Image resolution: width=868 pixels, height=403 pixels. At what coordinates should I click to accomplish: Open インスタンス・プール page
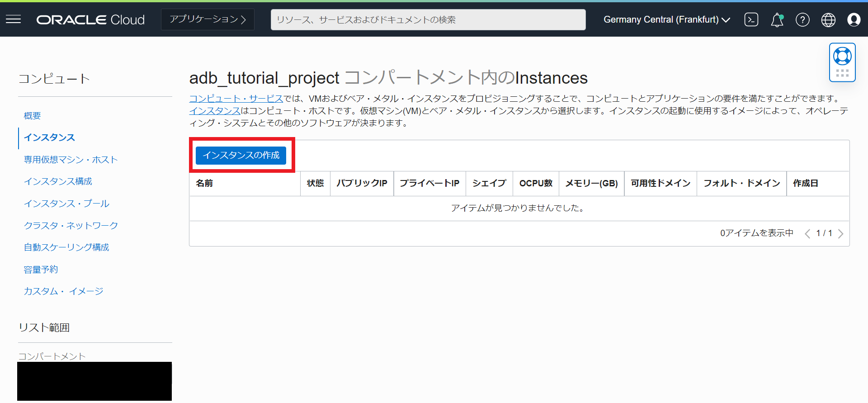[66, 204]
